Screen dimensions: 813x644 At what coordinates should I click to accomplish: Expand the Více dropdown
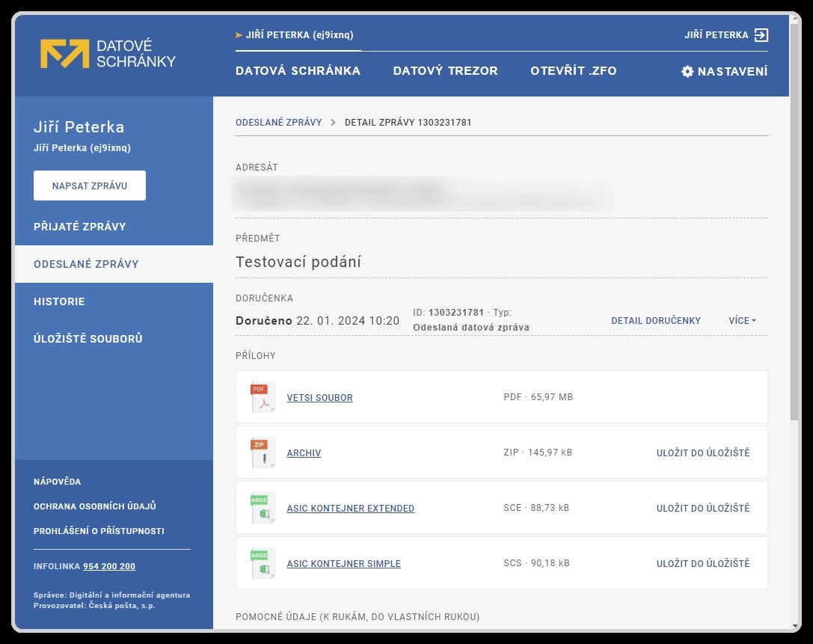742,320
